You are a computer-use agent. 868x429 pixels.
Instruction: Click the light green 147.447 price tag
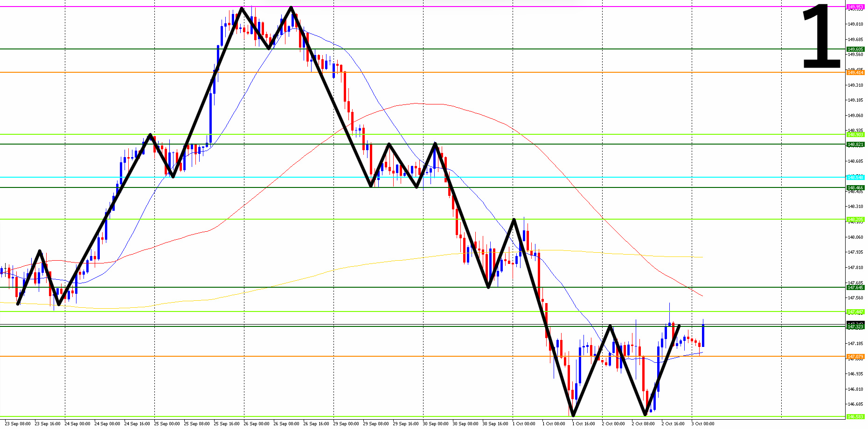click(x=855, y=311)
